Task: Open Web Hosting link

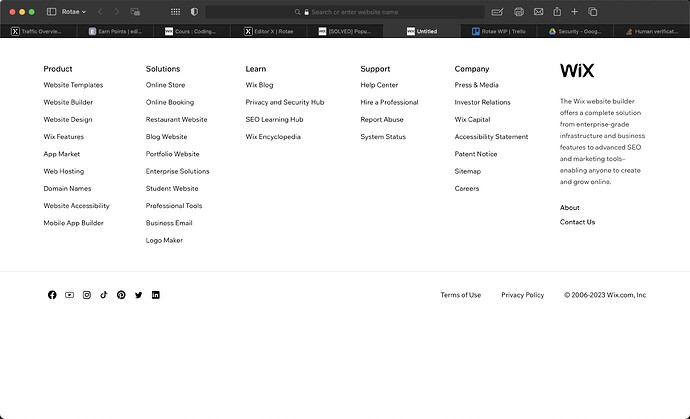Action: [x=64, y=171]
